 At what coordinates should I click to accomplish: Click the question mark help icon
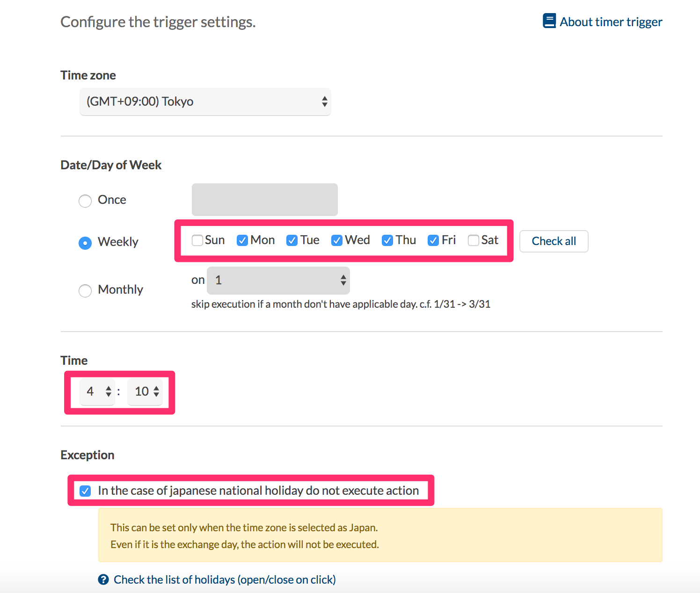pos(103,579)
